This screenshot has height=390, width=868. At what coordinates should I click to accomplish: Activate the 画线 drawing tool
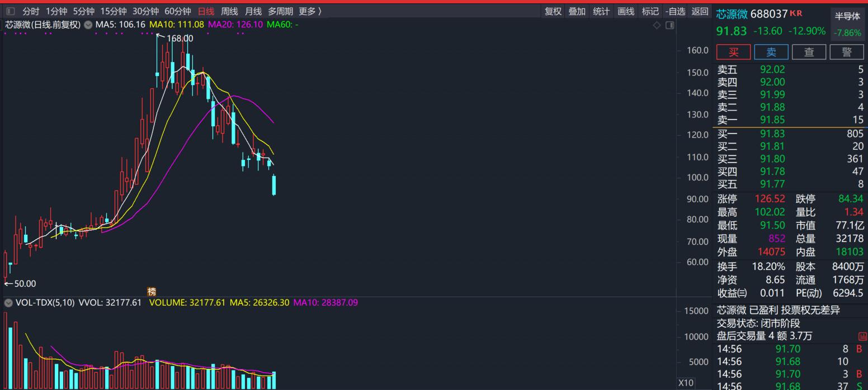[626, 11]
